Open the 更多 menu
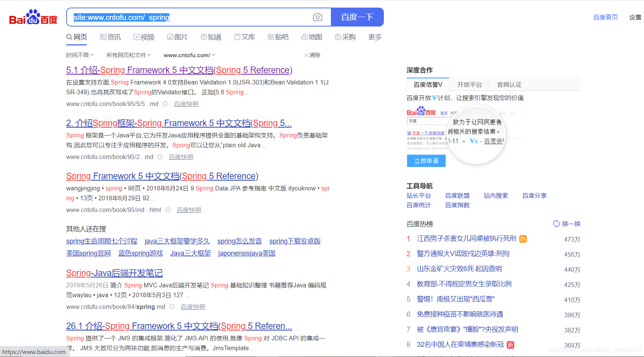The width and height of the screenshot is (644, 357). coord(375,37)
